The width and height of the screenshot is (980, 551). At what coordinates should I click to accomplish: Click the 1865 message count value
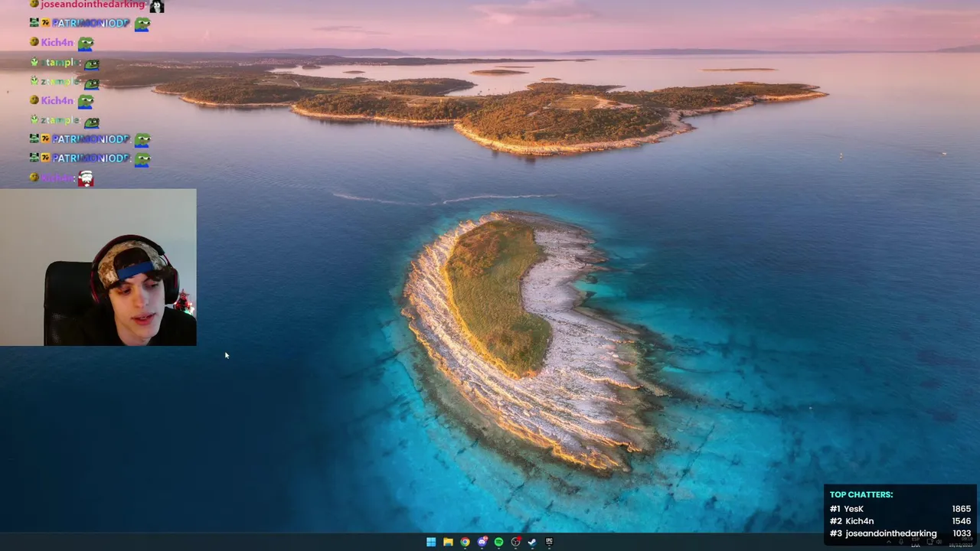point(962,509)
